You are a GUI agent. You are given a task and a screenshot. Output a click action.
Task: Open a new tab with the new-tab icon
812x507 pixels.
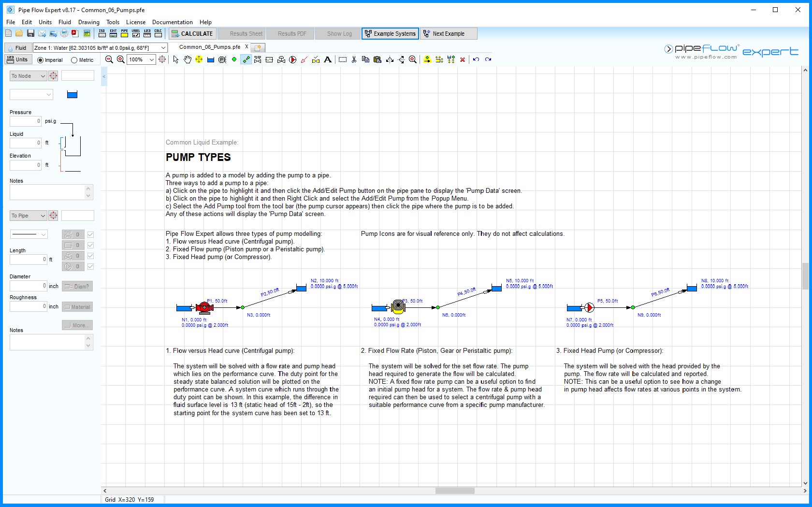(x=258, y=47)
